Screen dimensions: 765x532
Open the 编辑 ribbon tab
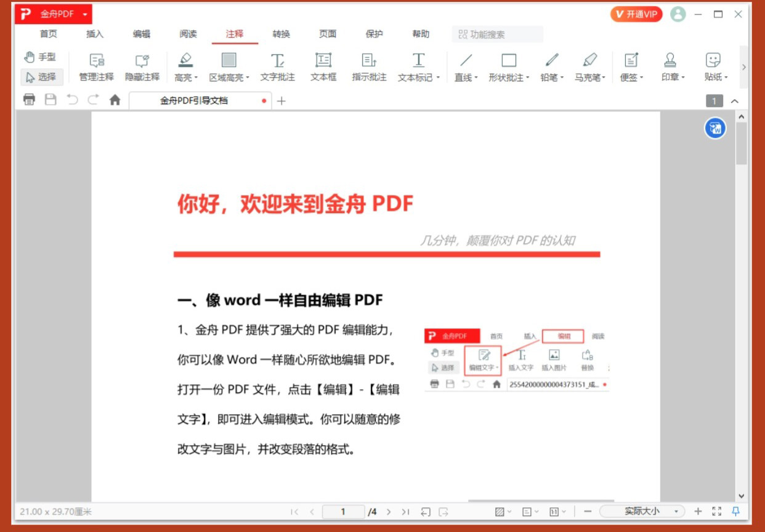[142, 34]
